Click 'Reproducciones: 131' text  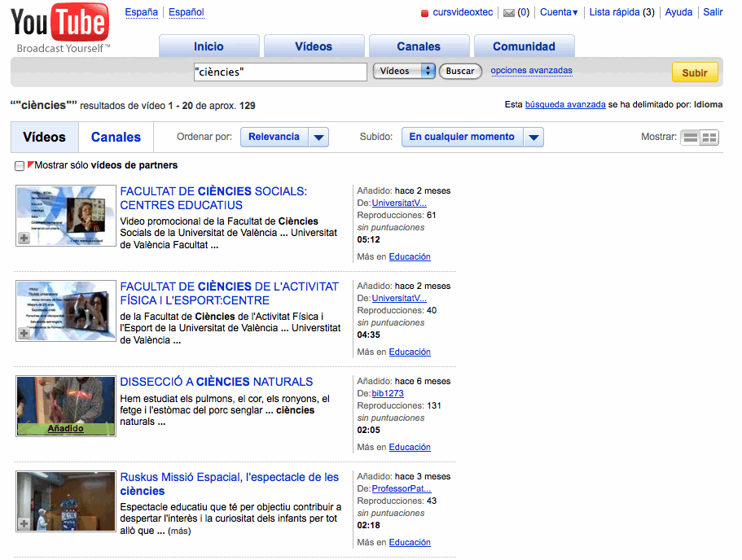coord(399,406)
